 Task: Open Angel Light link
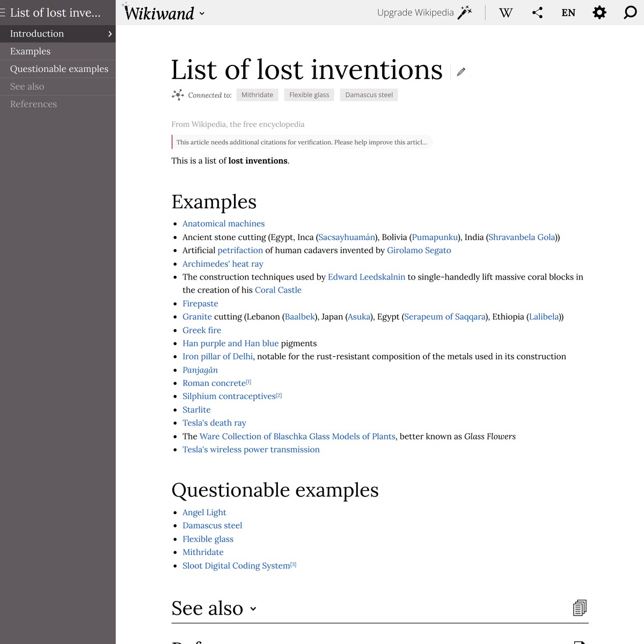click(204, 513)
